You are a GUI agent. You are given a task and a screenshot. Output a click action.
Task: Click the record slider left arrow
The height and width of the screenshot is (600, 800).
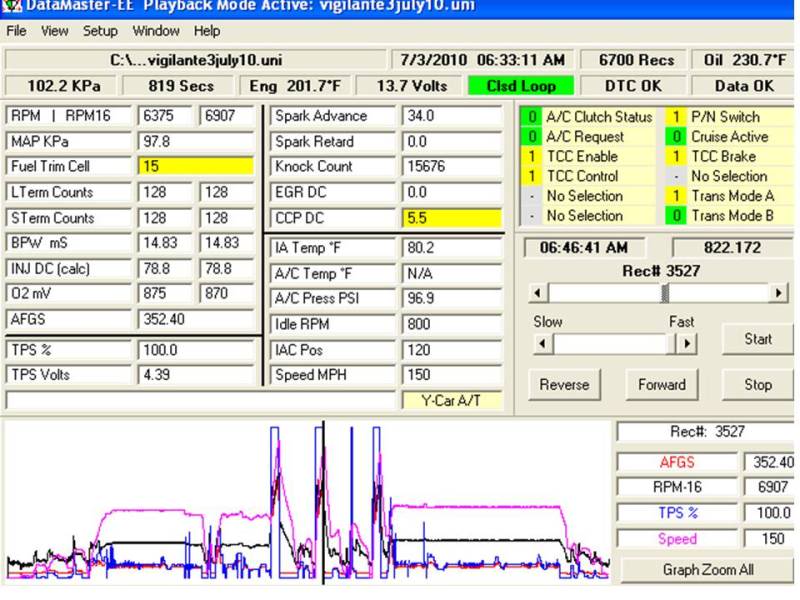point(538,293)
